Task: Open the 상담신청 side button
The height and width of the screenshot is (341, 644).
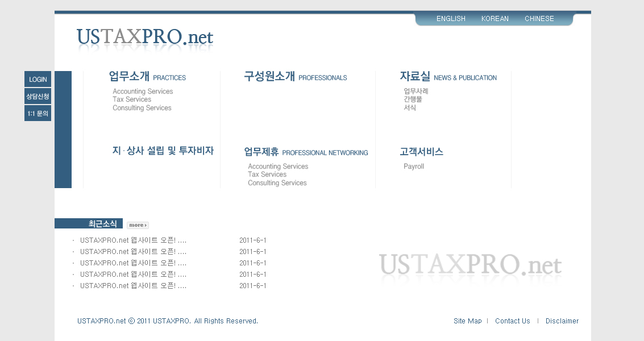Action: pyautogui.click(x=38, y=96)
